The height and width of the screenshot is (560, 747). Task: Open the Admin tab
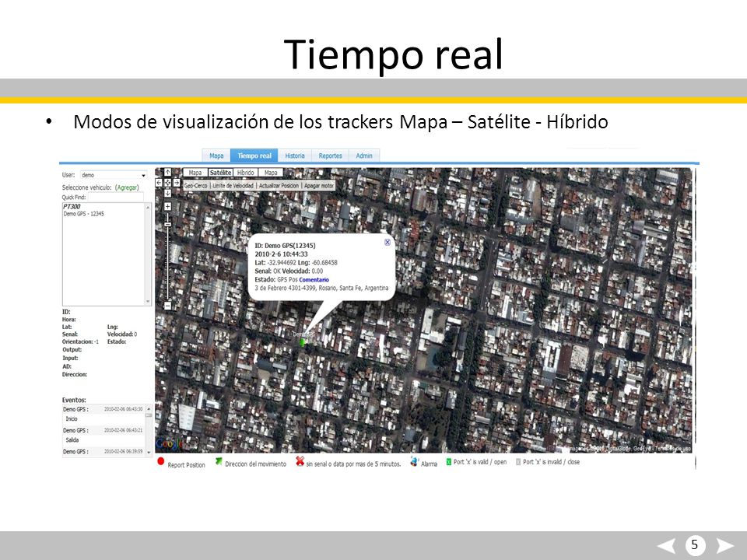(364, 156)
